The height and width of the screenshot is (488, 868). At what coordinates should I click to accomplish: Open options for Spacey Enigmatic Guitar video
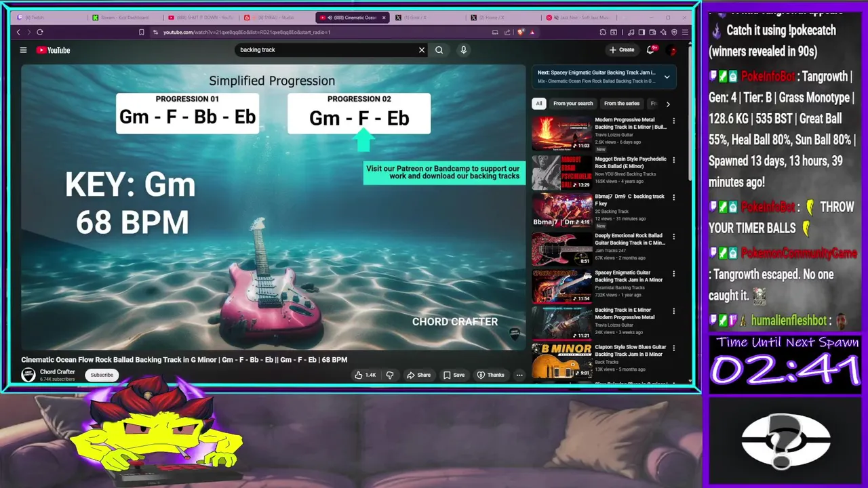pyautogui.click(x=673, y=274)
